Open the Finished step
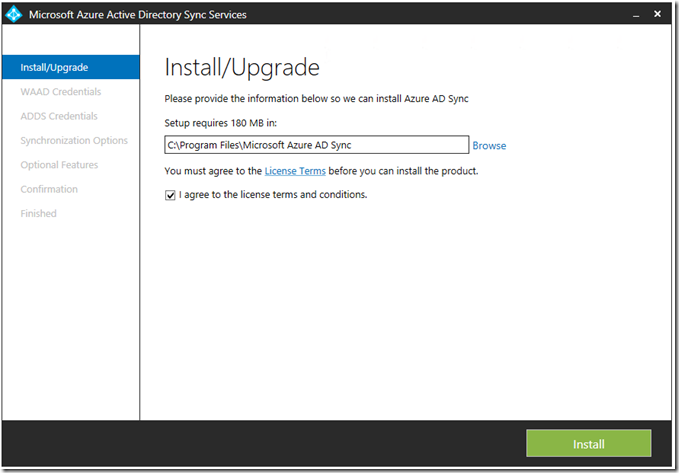The image size is (679, 473). (x=39, y=213)
